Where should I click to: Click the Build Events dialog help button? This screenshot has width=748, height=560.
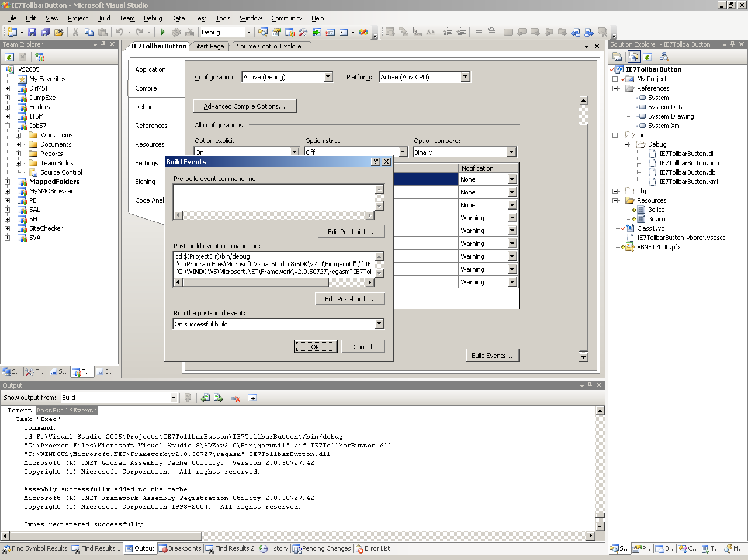click(376, 162)
